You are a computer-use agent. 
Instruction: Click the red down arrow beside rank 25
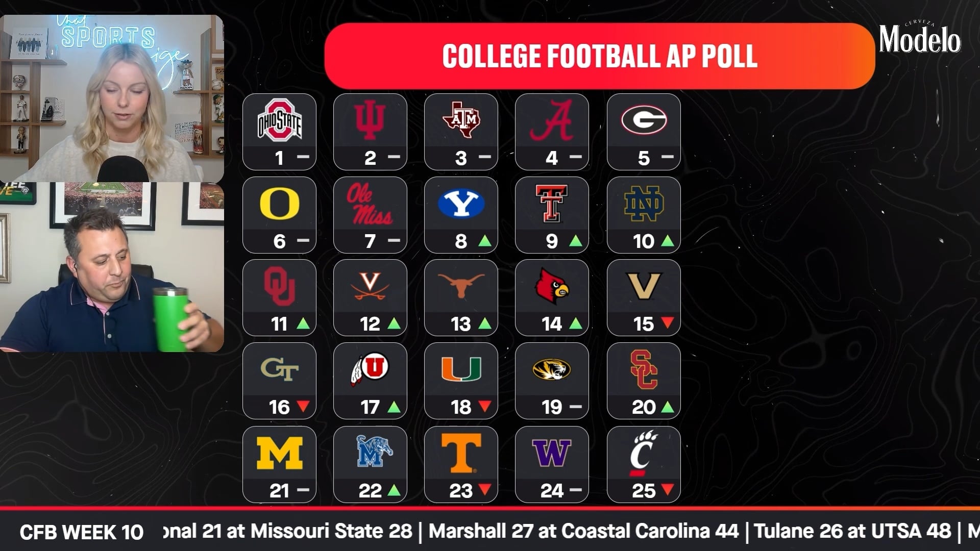(668, 490)
